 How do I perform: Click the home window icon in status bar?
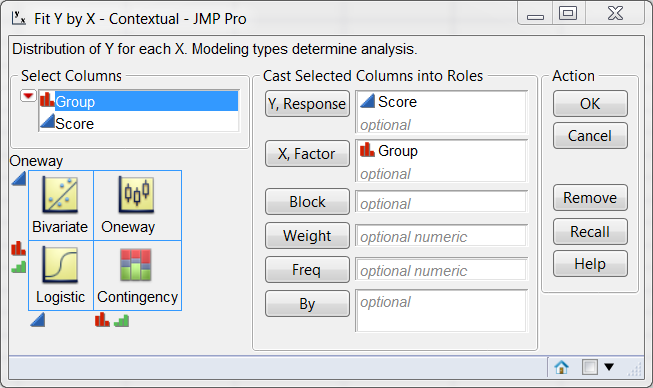point(561,367)
